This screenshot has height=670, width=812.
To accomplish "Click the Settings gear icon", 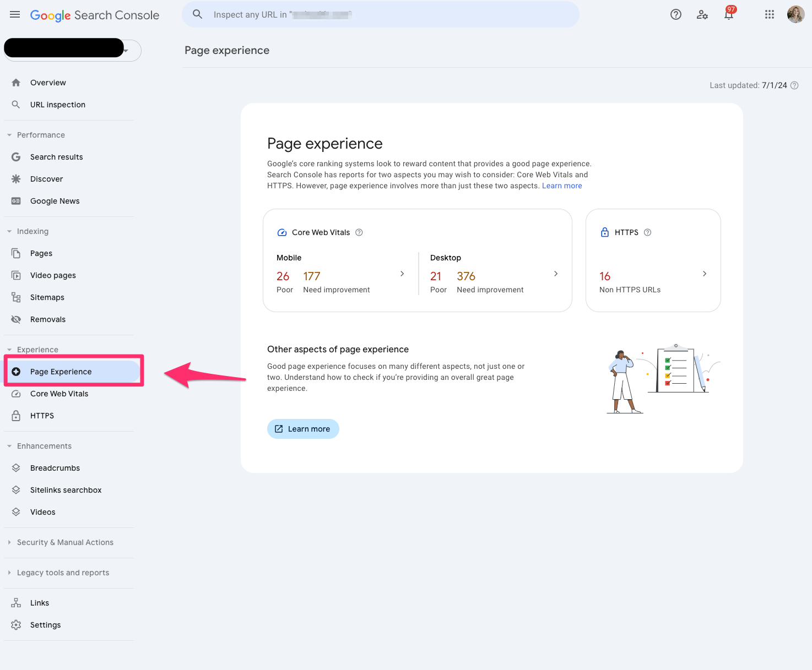I will [x=16, y=625].
